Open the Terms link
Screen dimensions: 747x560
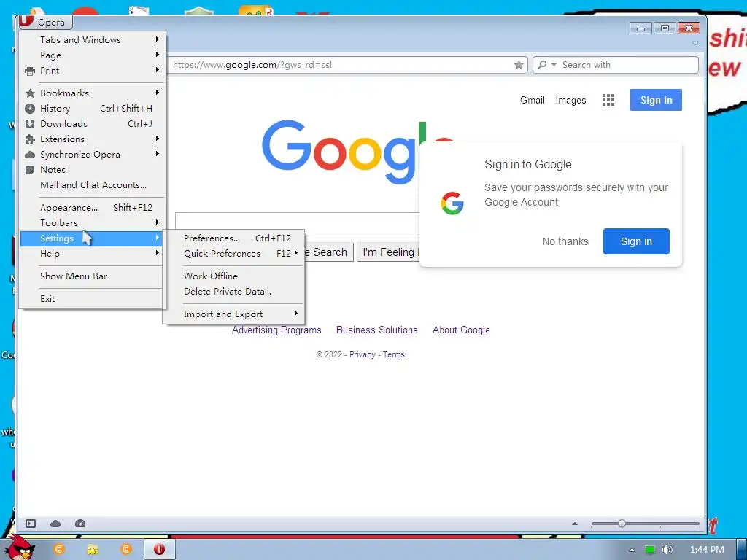[x=393, y=354]
